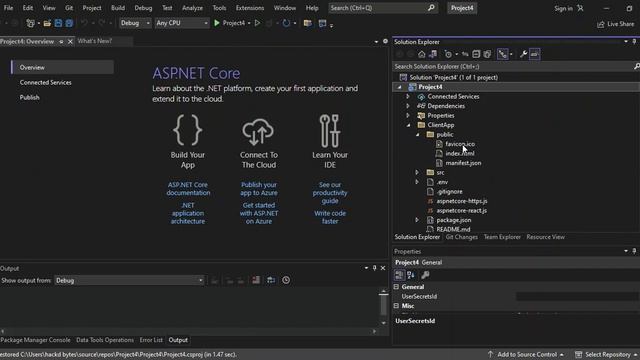Collapse the Project4 node in tree
640x360 pixels.
click(400, 87)
